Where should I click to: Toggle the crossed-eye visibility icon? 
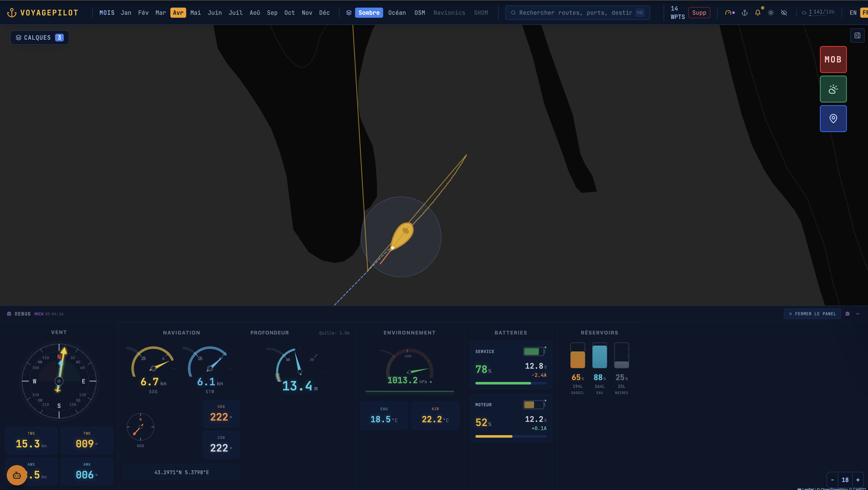coord(784,13)
